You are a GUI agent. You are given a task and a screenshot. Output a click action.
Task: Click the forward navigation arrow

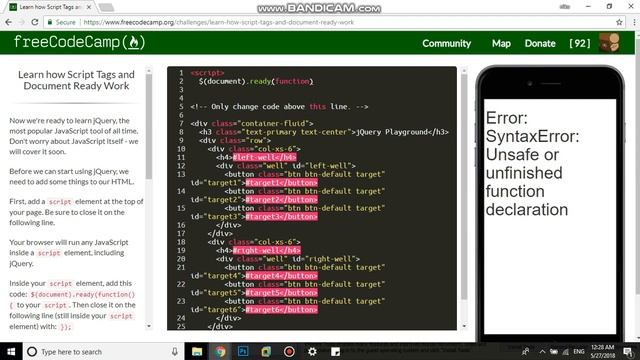(21, 22)
